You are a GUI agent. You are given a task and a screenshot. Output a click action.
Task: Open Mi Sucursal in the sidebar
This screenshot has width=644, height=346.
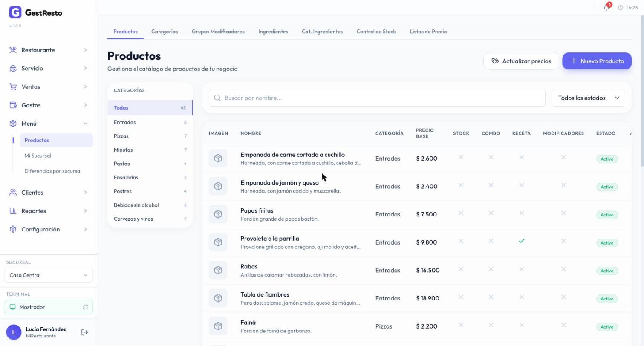coord(56,156)
